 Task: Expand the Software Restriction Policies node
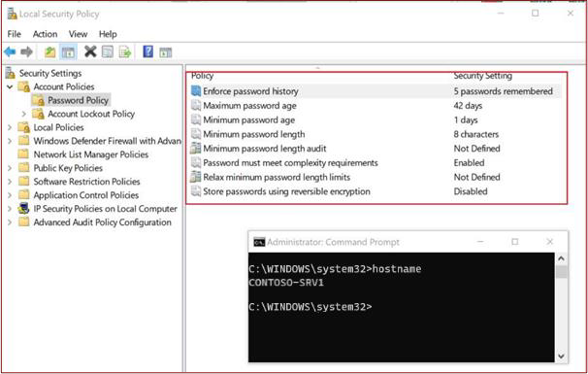(x=10, y=182)
